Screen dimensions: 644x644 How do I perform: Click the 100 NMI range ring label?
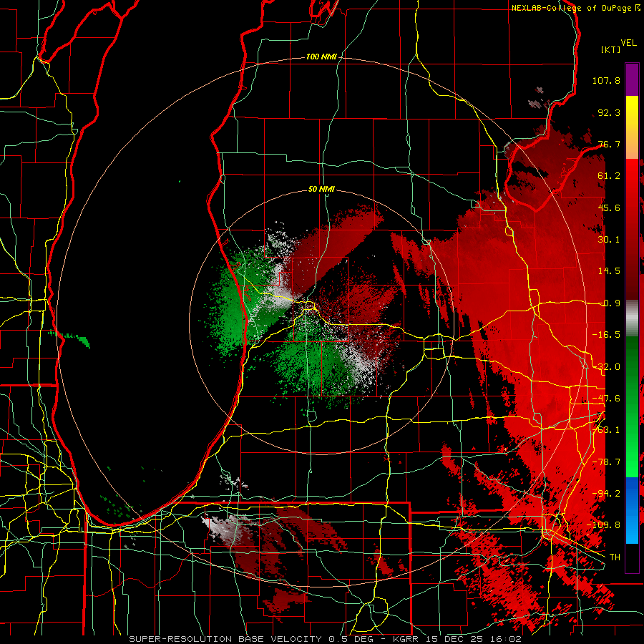321,57
